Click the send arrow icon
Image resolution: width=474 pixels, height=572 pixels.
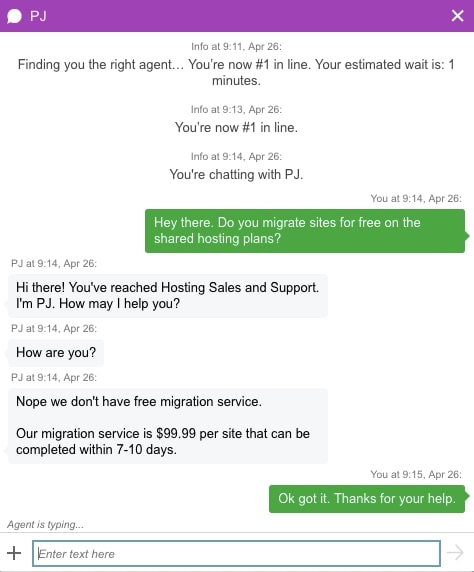click(x=455, y=553)
